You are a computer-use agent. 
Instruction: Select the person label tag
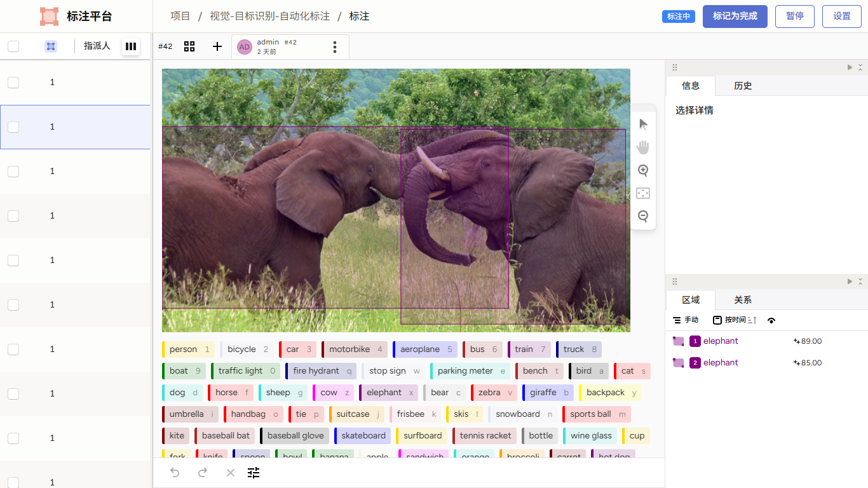click(x=188, y=349)
